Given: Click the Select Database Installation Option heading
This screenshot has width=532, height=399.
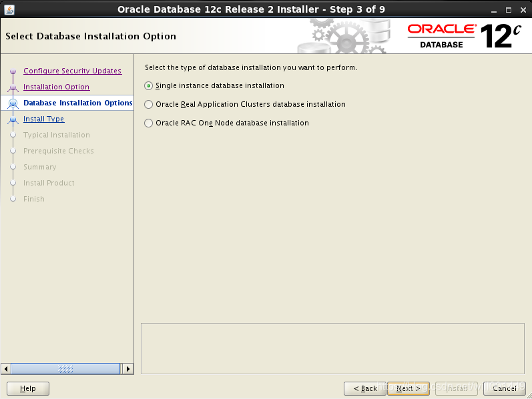Looking at the screenshot, I should 91,36.
